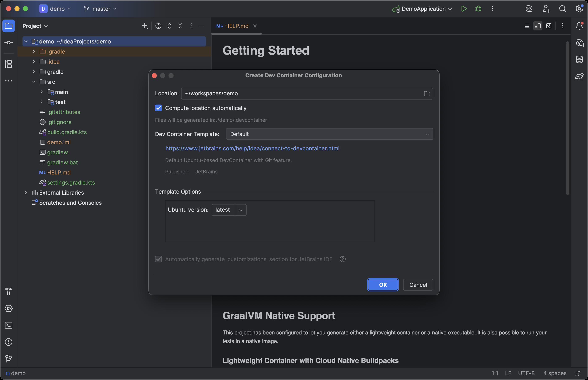Expand the .gradle folder in tree
The width and height of the screenshot is (588, 380).
[34, 52]
